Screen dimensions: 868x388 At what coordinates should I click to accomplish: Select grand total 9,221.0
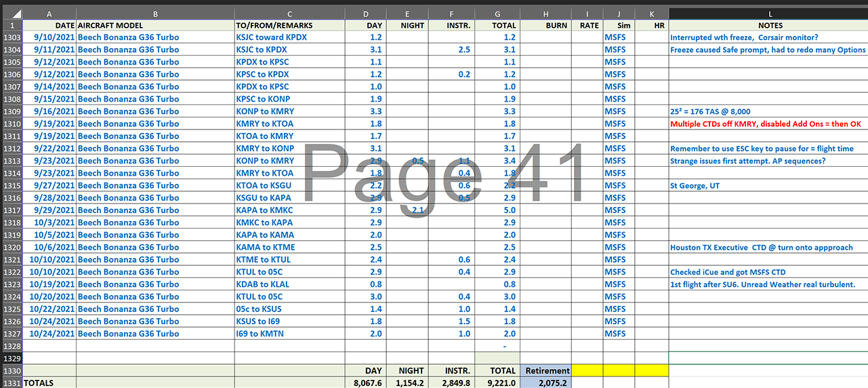[x=497, y=383]
